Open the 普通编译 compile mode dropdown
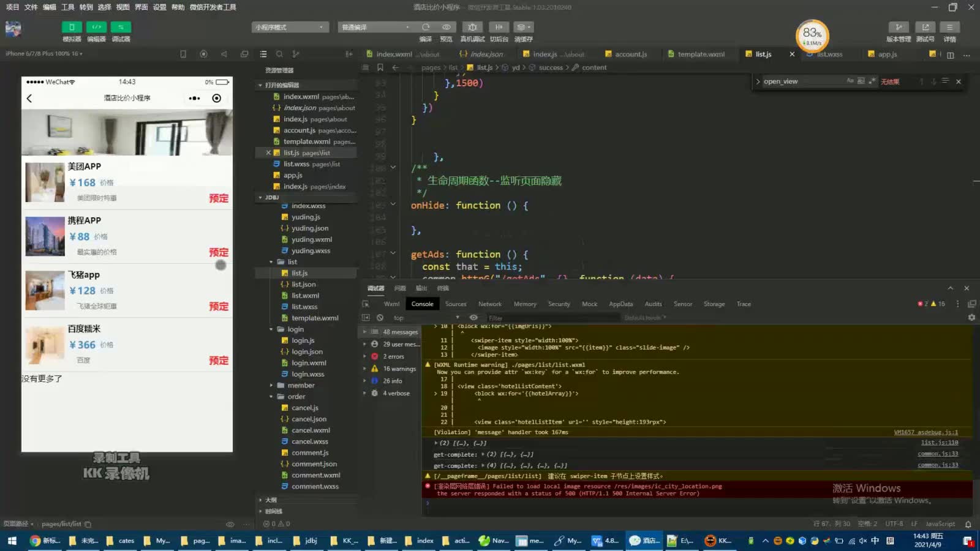The width and height of the screenshot is (980, 551). pyautogui.click(x=377, y=27)
